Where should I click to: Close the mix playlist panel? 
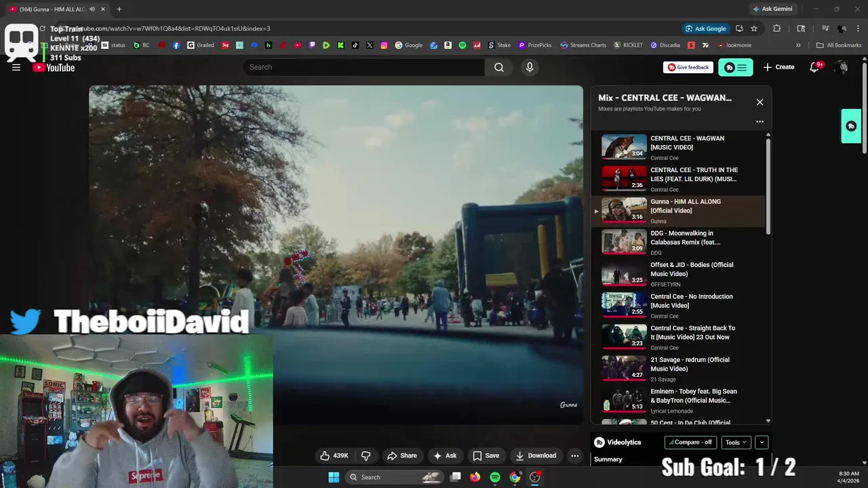pos(759,102)
